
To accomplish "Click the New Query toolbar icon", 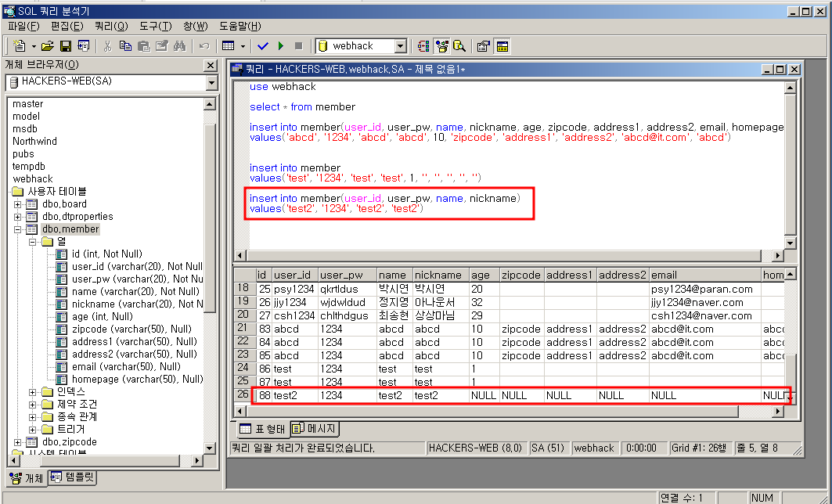I will (19, 46).
